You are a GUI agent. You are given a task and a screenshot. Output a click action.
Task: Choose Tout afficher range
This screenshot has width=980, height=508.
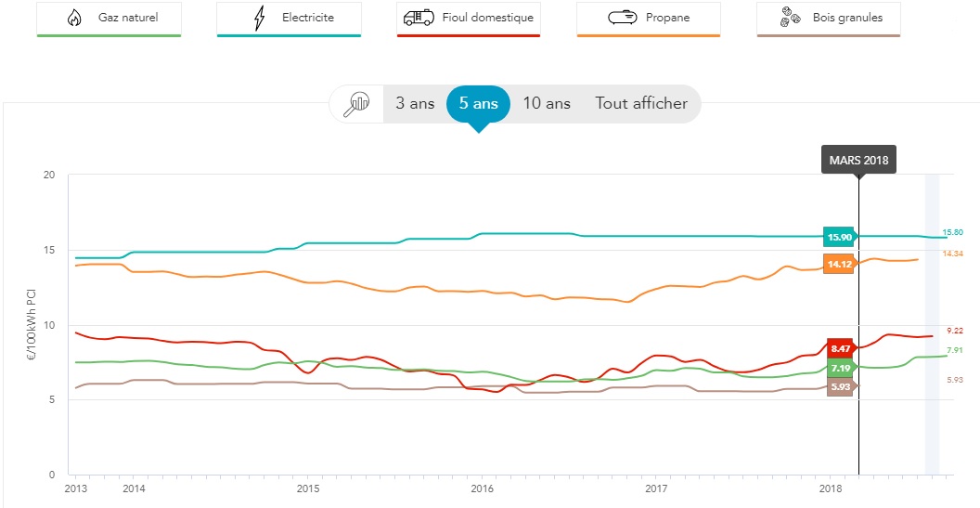[641, 103]
